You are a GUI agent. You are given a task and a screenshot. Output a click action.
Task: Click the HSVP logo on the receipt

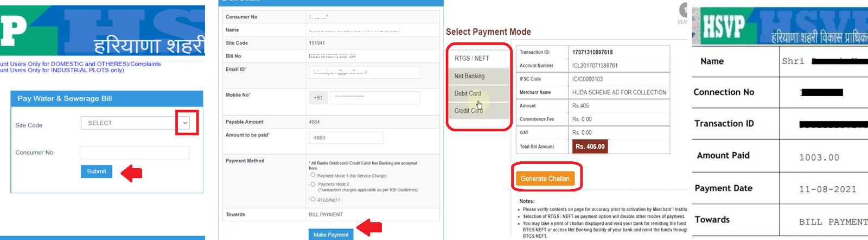tap(723, 27)
